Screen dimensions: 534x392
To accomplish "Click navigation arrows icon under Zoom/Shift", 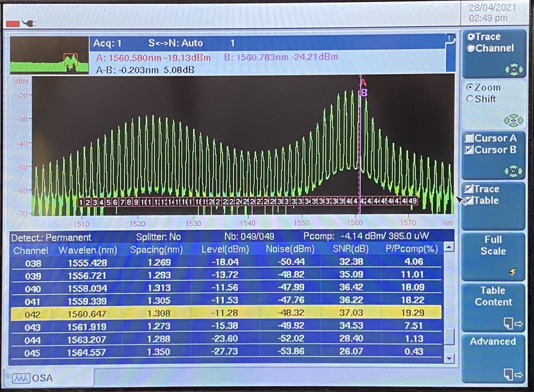I will (x=514, y=121).
